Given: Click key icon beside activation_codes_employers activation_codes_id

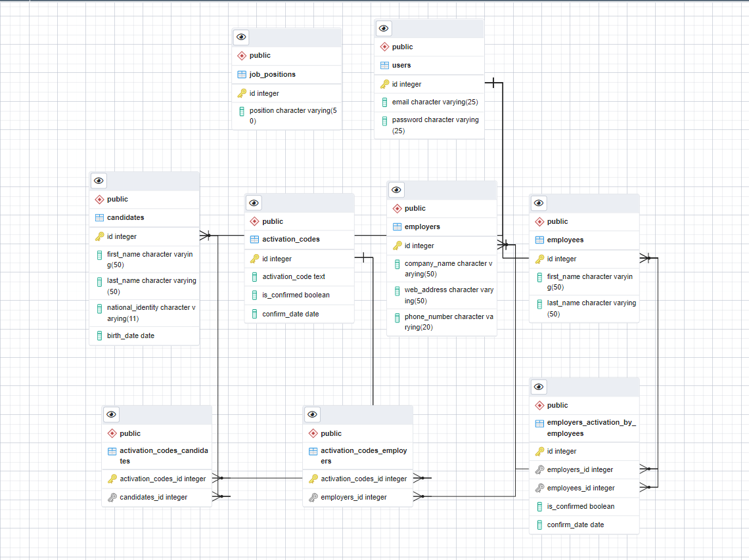Looking at the screenshot, I should click(x=313, y=479).
